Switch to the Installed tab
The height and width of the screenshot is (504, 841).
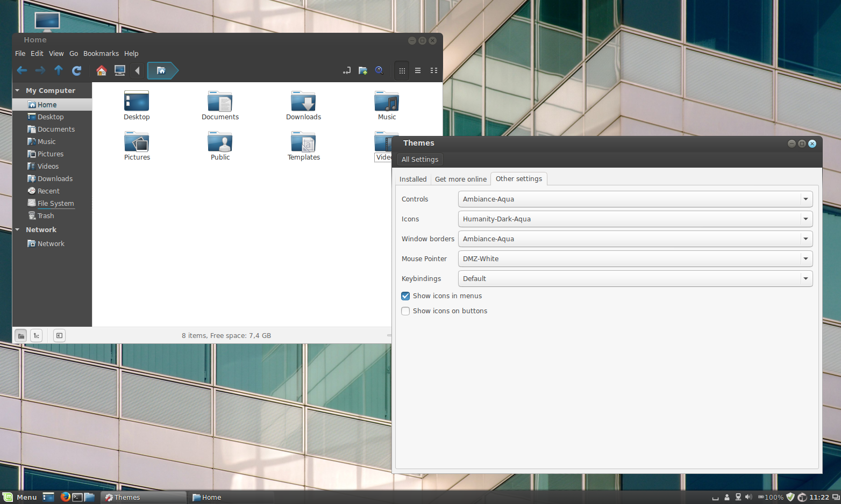tap(413, 179)
